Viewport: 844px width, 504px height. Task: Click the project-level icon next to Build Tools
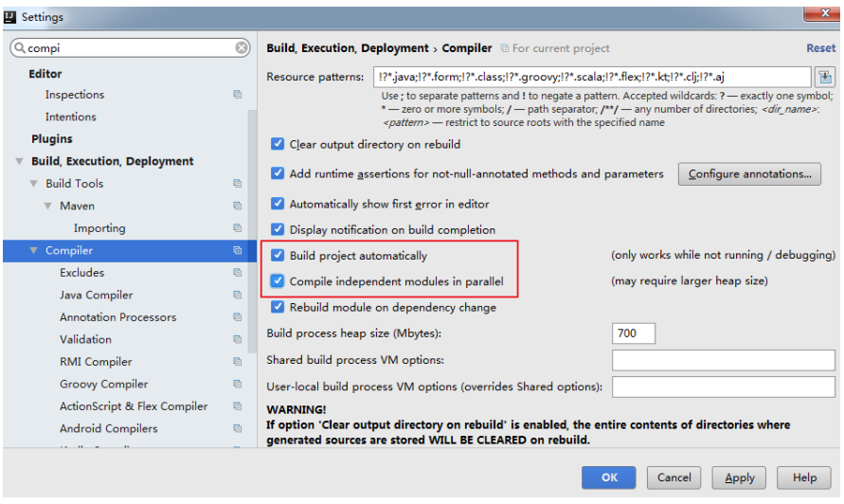tap(237, 183)
